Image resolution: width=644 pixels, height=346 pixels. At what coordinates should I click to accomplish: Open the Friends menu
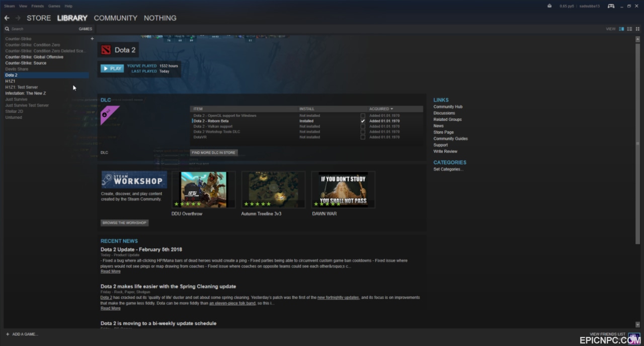[x=38, y=6]
